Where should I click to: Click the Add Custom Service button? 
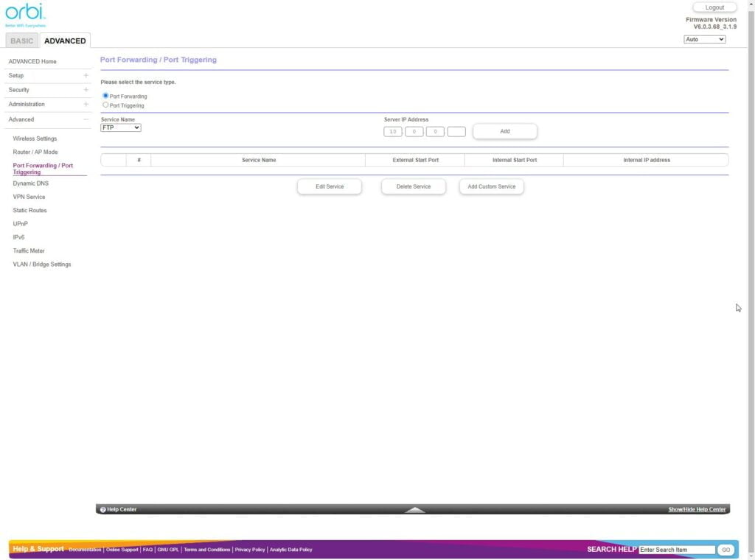click(491, 186)
